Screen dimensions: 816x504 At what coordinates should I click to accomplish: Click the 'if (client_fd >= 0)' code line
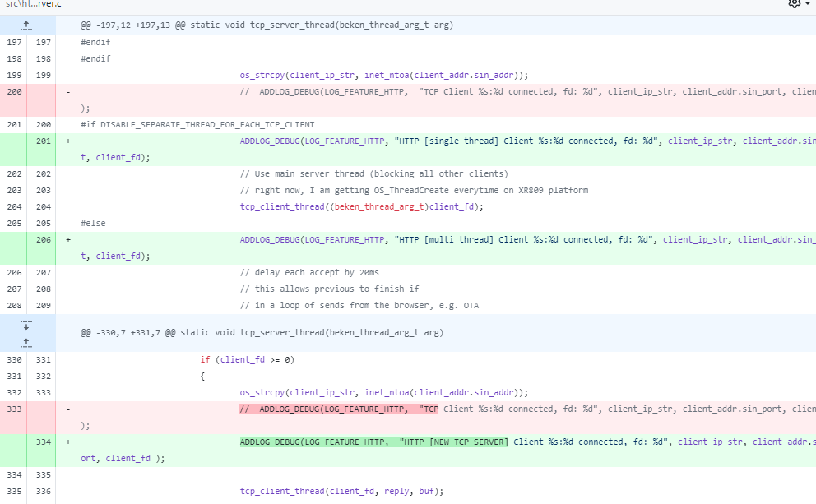click(248, 360)
